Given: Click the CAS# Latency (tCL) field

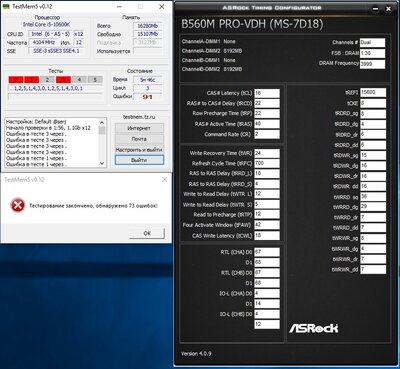Looking at the screenshot, I should pyautogui.click(x=267, y=93).
